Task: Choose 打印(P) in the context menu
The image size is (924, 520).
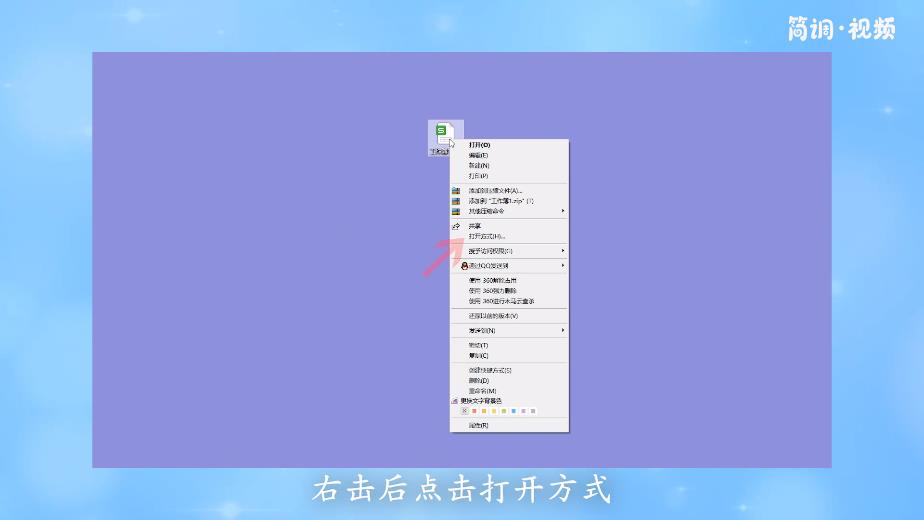Action: (509, 176)
